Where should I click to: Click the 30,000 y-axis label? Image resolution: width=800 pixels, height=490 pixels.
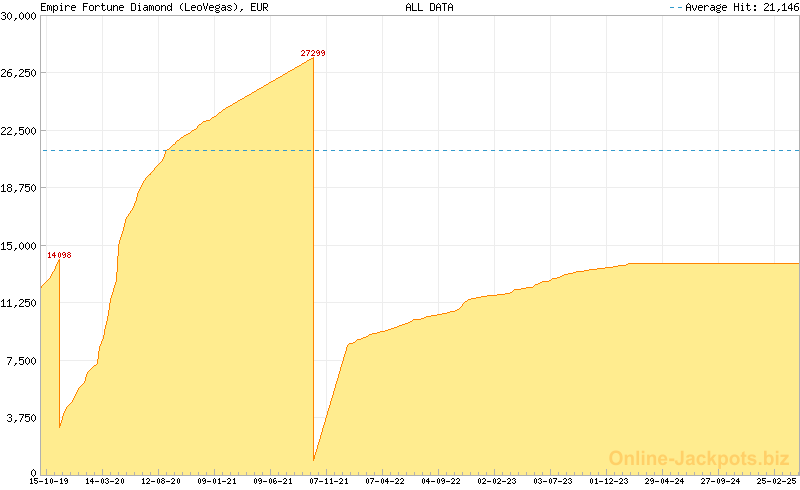(x=19, y=16)
